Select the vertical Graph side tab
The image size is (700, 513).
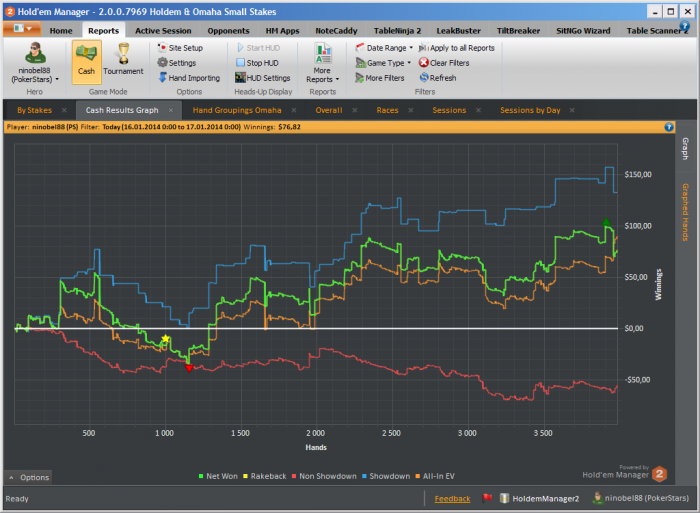685,149
